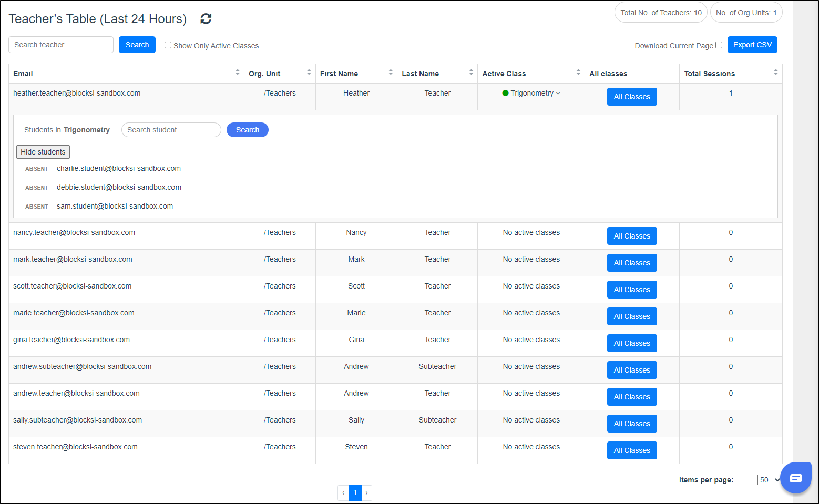
Task: Open the Items per page dropdown
Action: [770, 480]
